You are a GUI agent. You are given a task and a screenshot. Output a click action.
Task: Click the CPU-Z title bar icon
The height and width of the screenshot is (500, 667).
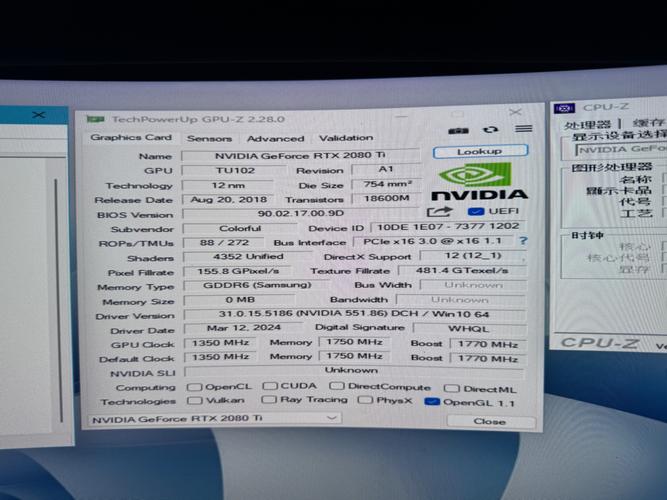click(564, 109)
